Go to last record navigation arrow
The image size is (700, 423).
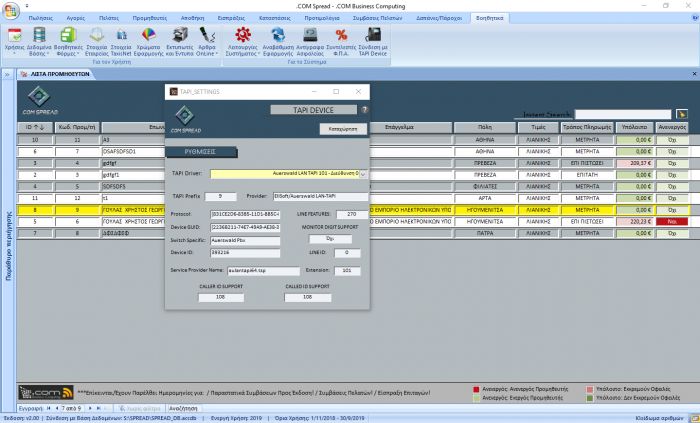click(x=99, y=408)
